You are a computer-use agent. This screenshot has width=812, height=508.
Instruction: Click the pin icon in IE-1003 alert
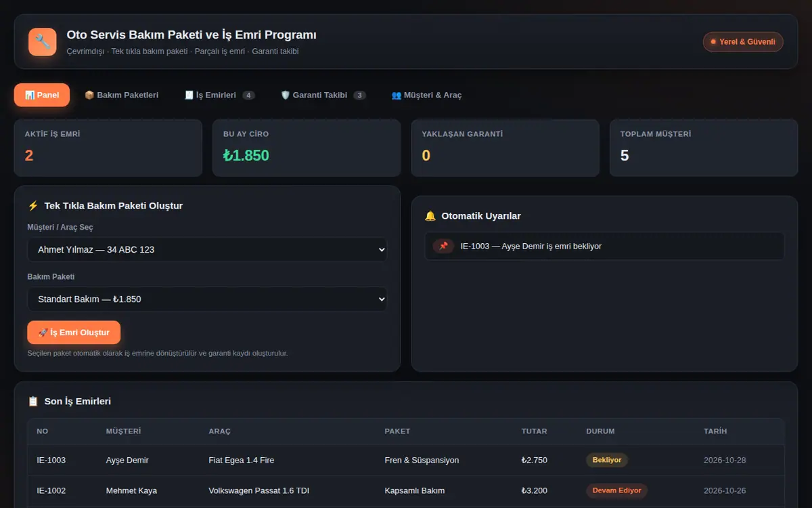[x=443, y=247]
